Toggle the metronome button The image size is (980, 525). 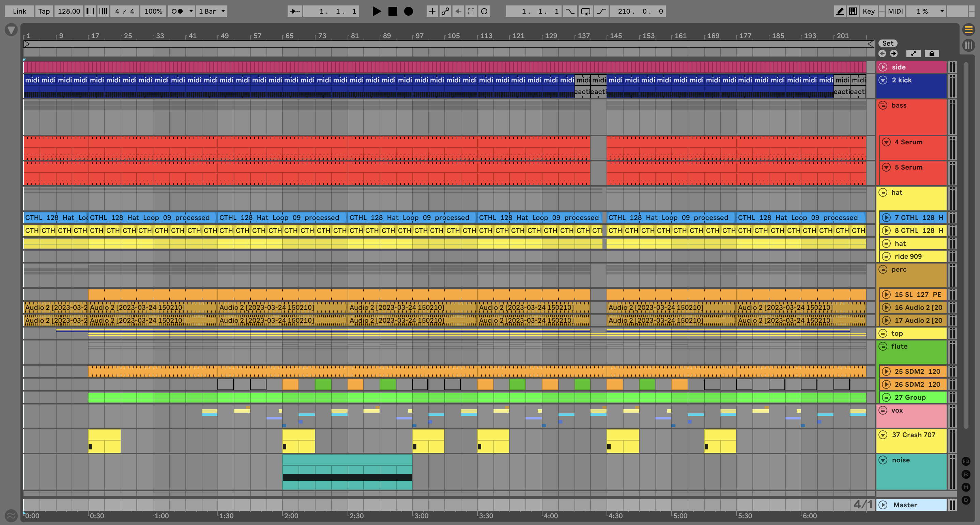pos(177,11)
